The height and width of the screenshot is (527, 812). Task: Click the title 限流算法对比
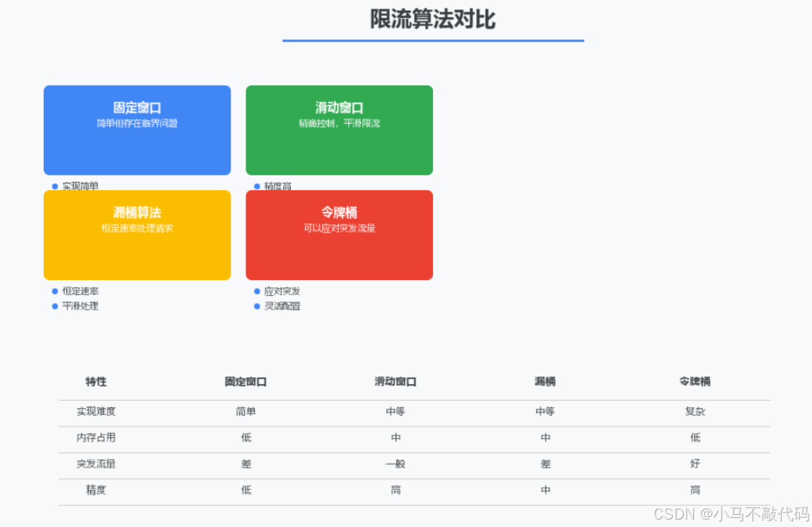pyautogui.click(x=433, y=19)
